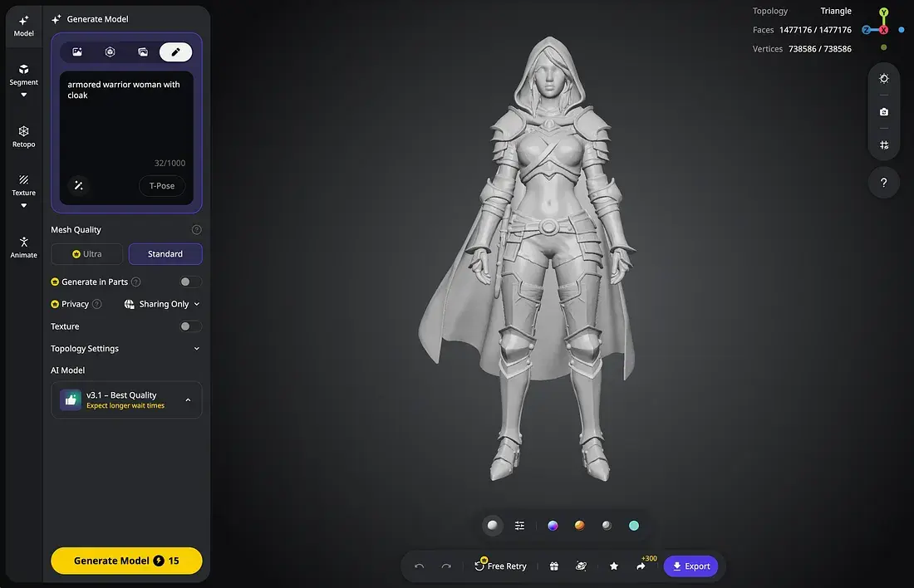
Task: Switch to the Animate sidebar tab
Action: pos(23,247)
